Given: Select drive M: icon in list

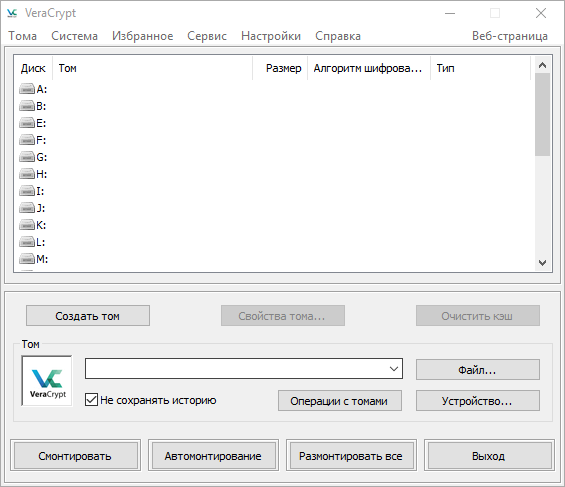Looking at the screenshot, I should click(x=27, y=259).
